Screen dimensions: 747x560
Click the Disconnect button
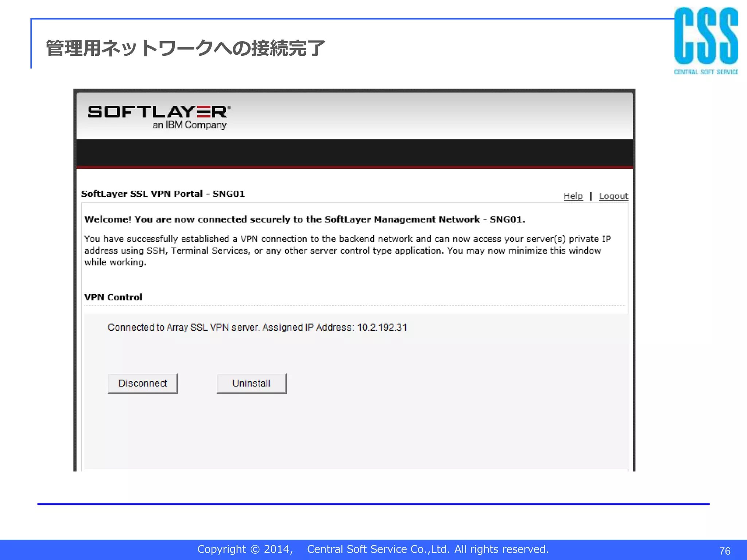pos(143,383)
